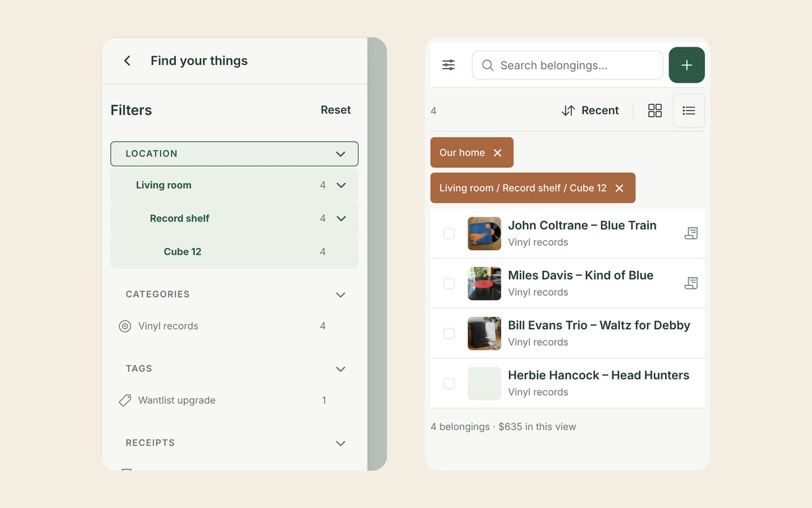This screenshot has width=812, height=508.
Task: Open the filters sliders icon
Action: [x=449, y=65]
